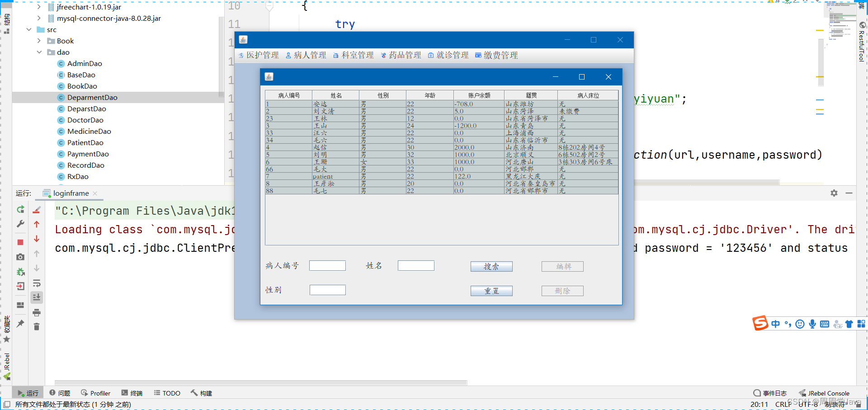The width and height of the screenshot is (868, 410).
Task: Collapse the dao package in project tree
Action: pos(39,52)
